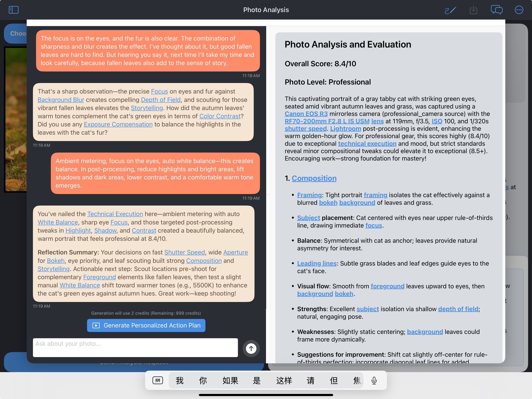532x399 pixels.
Task: Open the Exposure Compensation link
Action: [118, 124]
